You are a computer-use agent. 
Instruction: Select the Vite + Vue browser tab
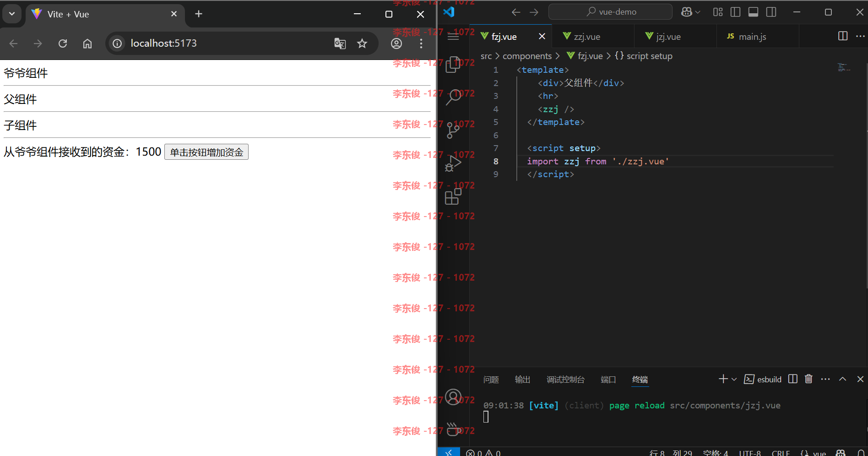point(105,14)
